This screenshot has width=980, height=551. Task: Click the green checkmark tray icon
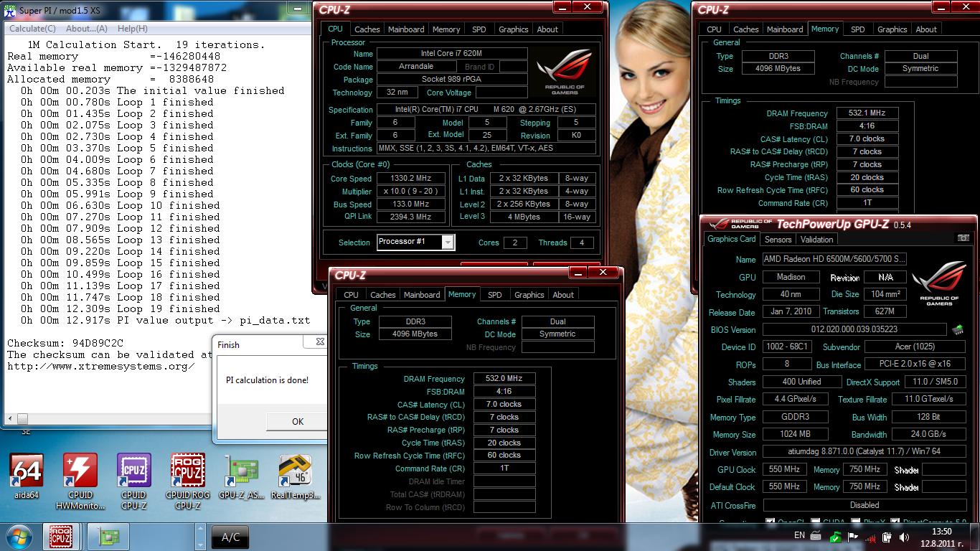click(835, 537)
